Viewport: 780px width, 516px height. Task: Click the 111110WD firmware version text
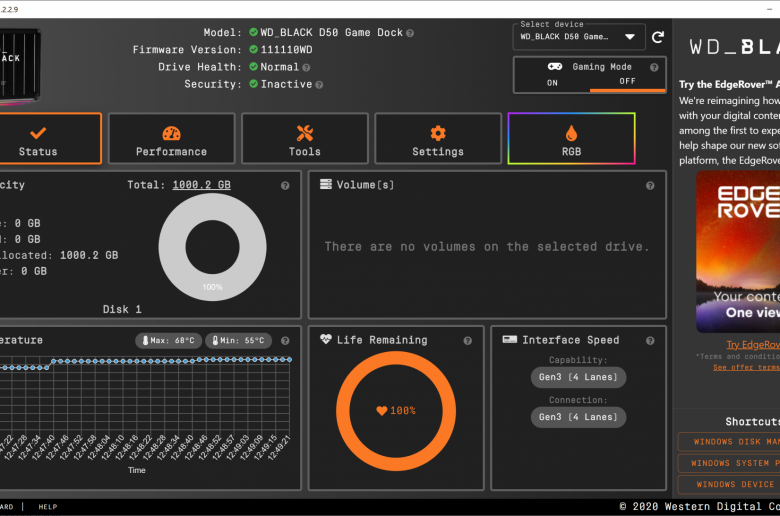pyautogui.click(x=287, y=50)
